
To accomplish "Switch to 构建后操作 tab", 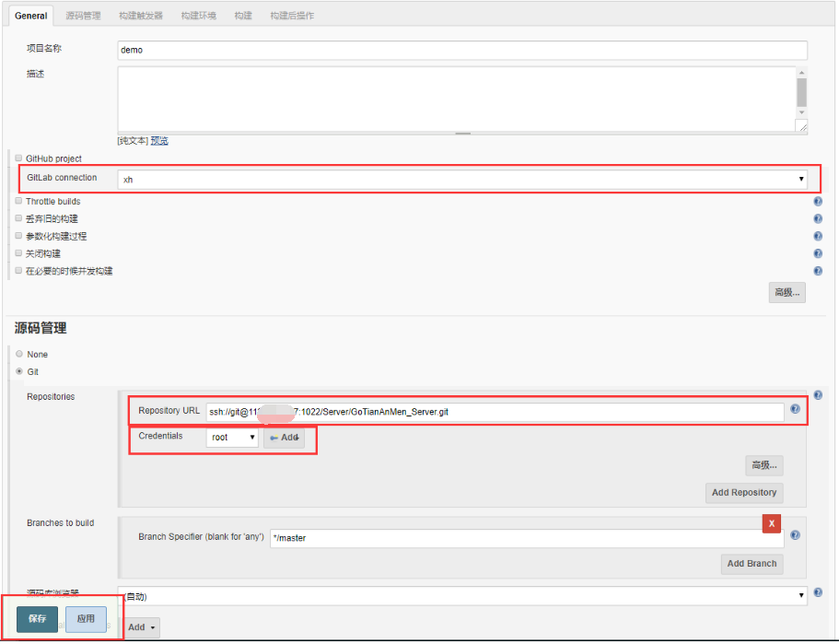I will coord(292,16).
